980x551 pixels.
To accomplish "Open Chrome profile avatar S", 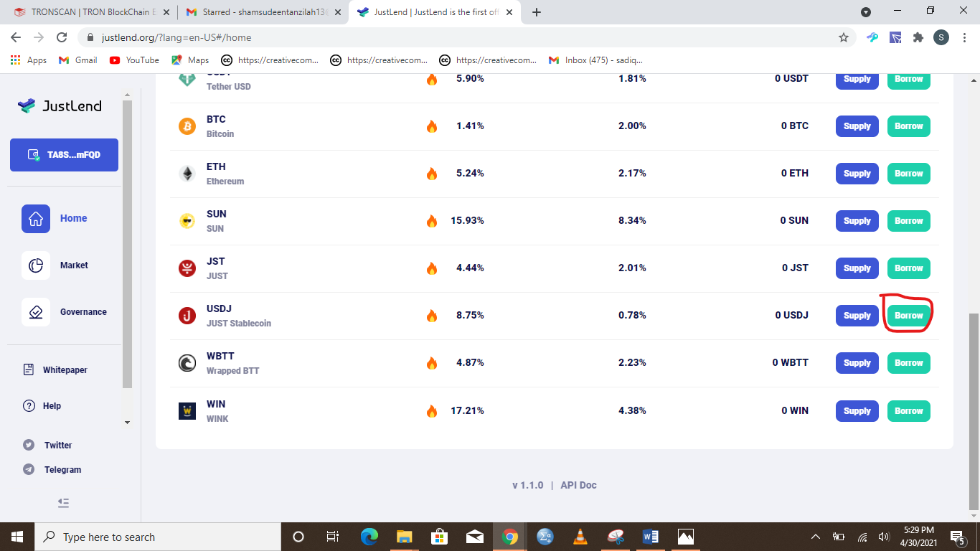I will [941, 37].
